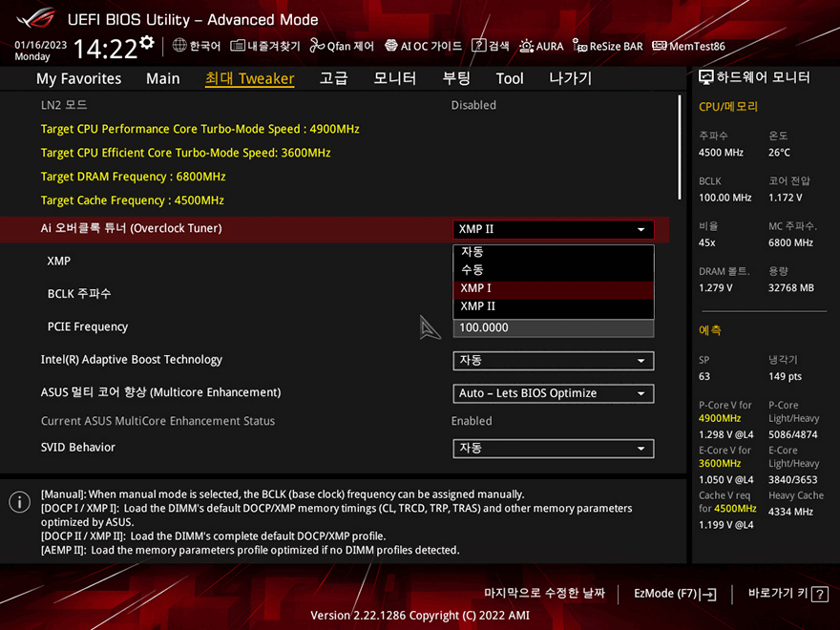Click the 01/16/2023 date display
This screenshot has width=840, height=630.
tap(41, 45)
